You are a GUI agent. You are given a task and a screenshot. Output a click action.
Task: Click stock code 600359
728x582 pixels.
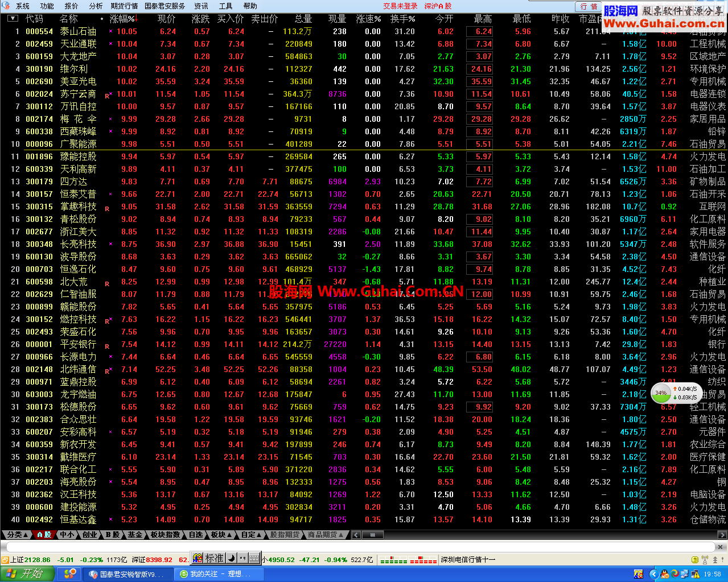pos(39,444)
